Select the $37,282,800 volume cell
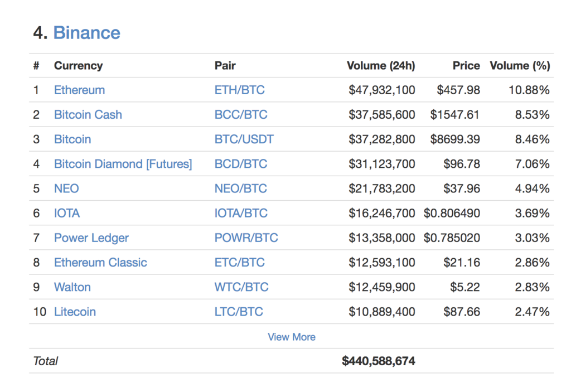Screen dimensions: 571x392 [381, 139]
